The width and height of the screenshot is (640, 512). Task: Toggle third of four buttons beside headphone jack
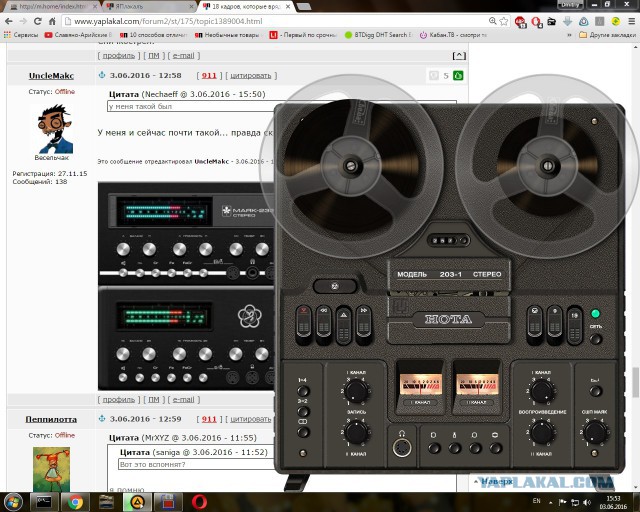(x=475, y=448)
